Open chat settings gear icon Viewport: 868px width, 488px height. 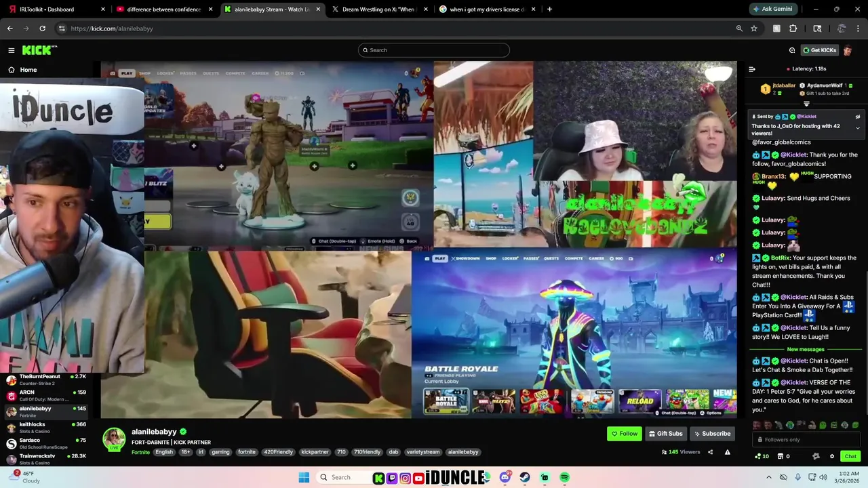[x=832, y=456]
